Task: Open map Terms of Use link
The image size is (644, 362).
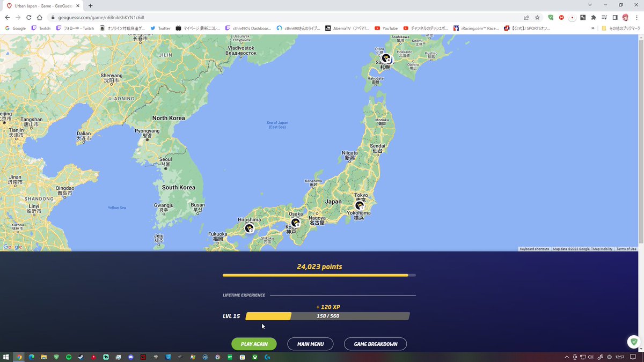Action: point(626,249)
